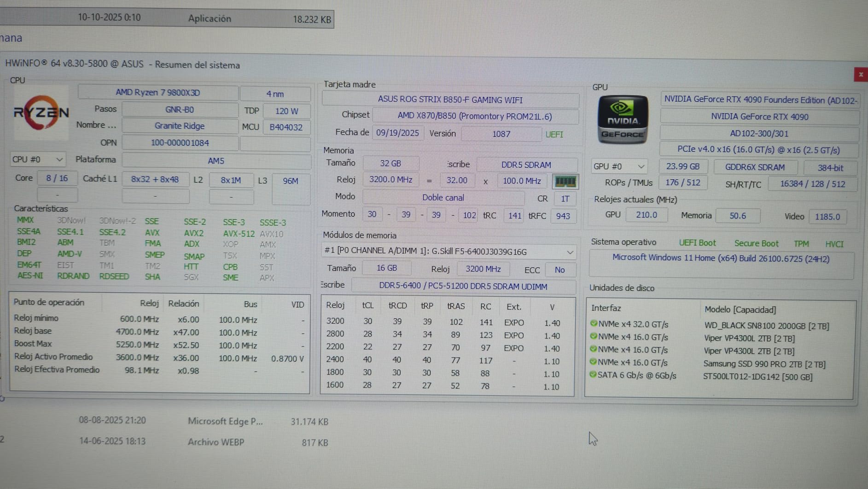Click the RDSEED feature label

point(114,276)
